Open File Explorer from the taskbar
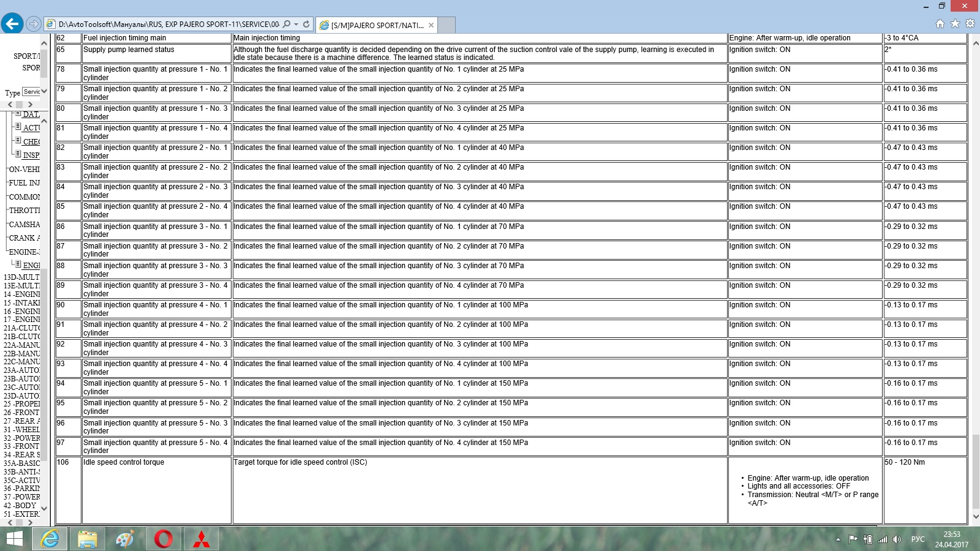The image size is (980, 551). tap(88, 539)
